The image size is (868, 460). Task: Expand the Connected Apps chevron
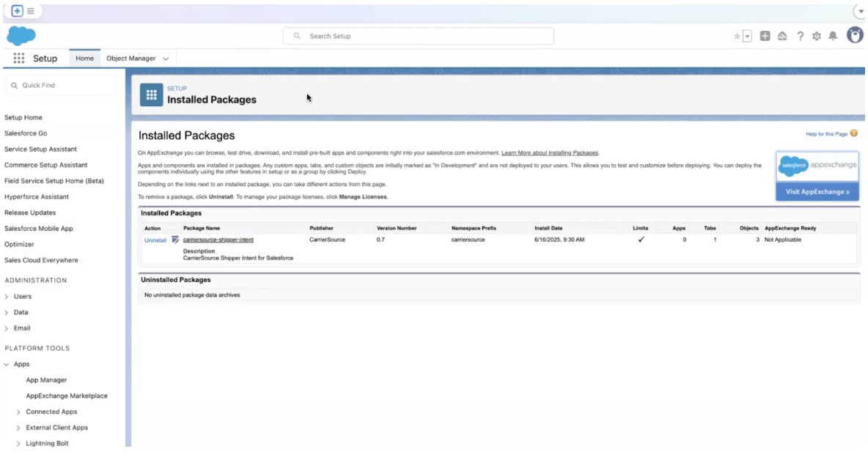(x=18, y=412)
